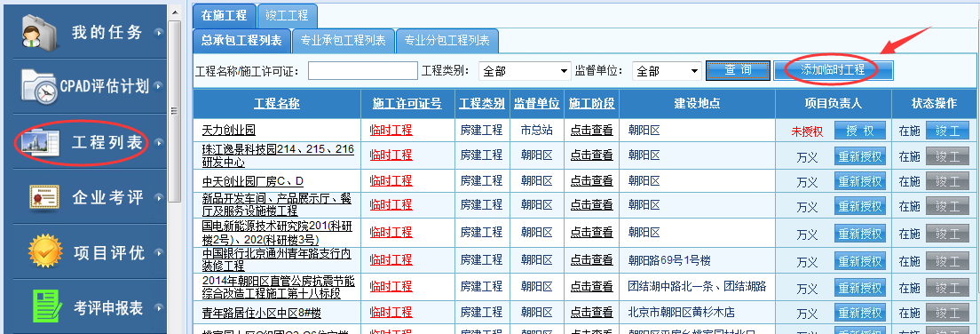Open 中国银行北京通州青年路支行内装修工程 link

tap(276, 260)
